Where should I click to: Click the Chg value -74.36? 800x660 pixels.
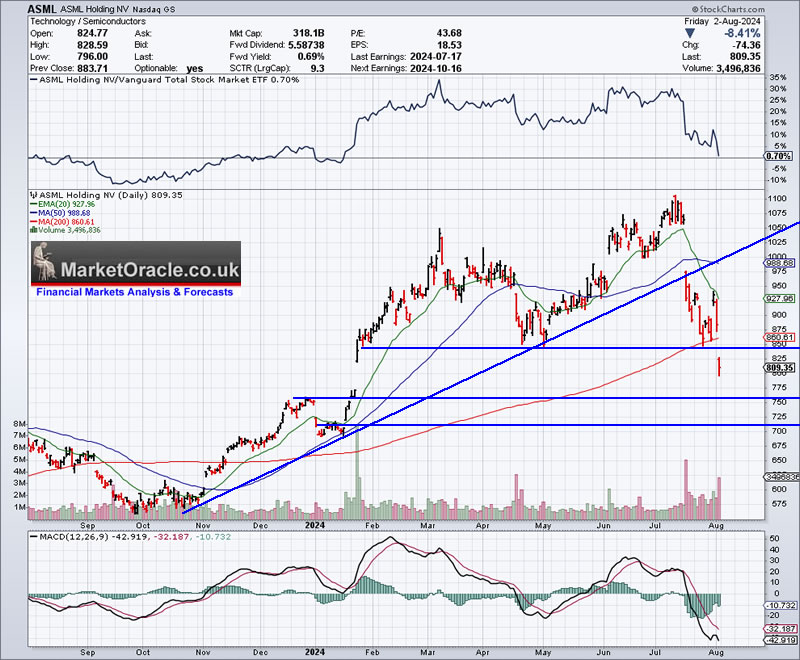click(x=746, y=45)
